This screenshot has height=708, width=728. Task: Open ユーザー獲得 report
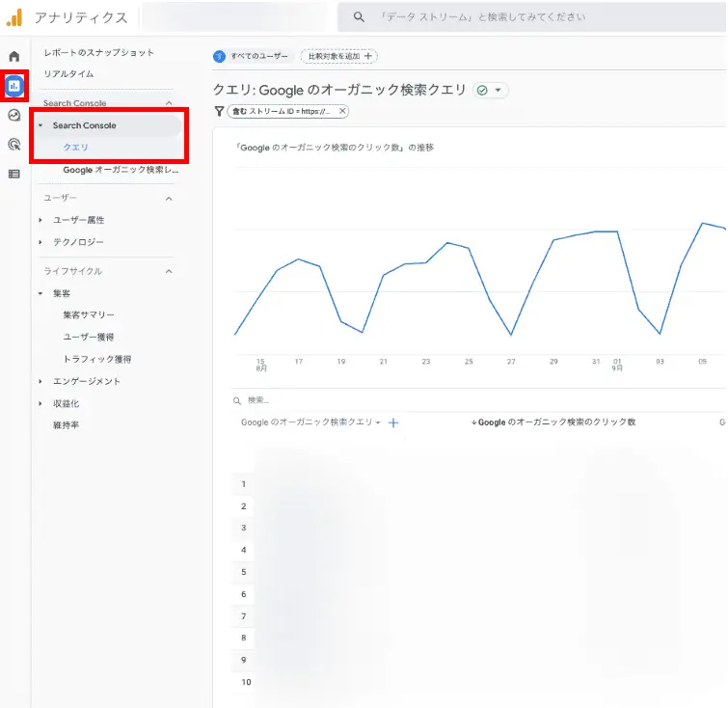89,337
